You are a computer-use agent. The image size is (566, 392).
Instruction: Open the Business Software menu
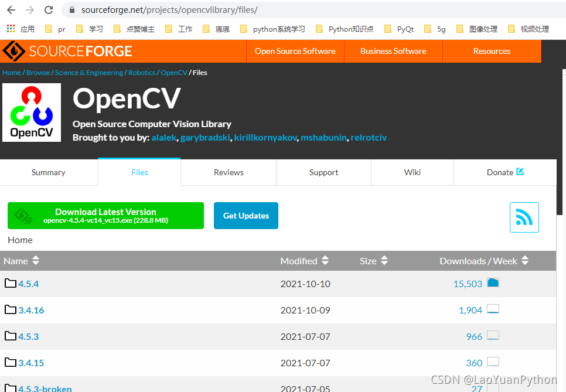pyautogui.click(x=393, y=51)
